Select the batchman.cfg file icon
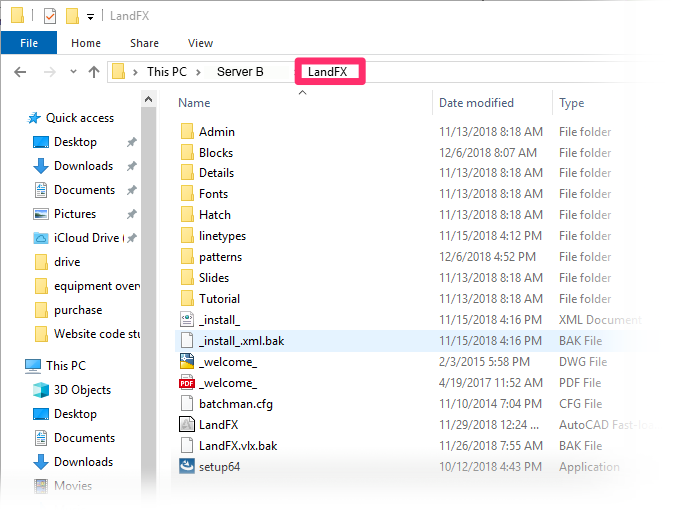This screenshot has width=693, height=517. click(187, 403)
